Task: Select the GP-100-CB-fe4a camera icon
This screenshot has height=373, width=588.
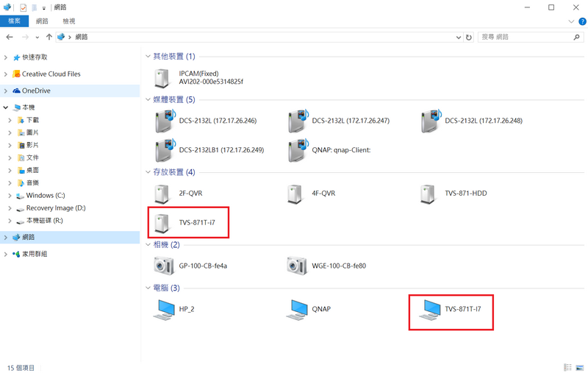Action: point(163,266)
